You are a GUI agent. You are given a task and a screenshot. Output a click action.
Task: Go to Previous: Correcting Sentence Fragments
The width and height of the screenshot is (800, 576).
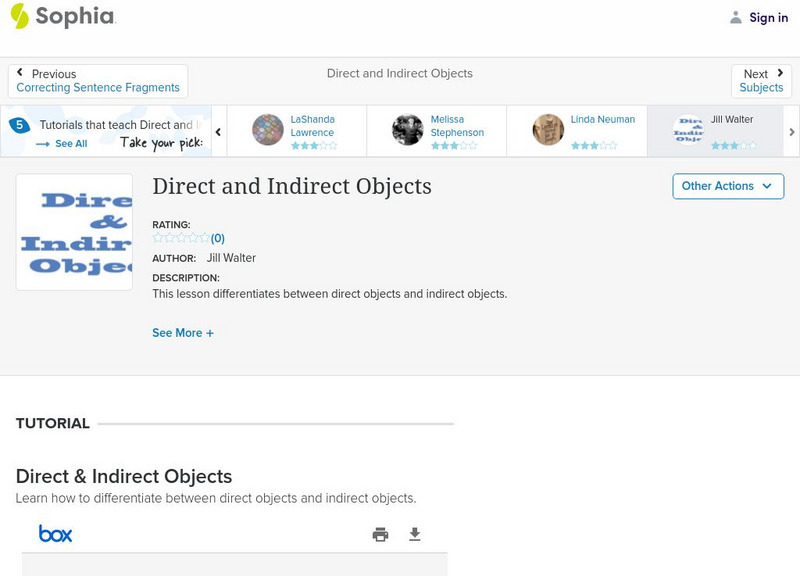(x=97, y=81)
